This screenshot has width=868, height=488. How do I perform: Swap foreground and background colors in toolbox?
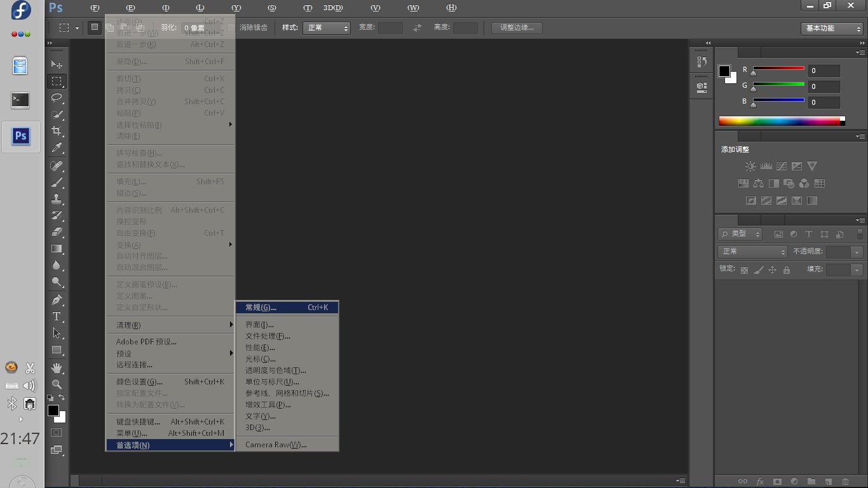click(62, 398)
